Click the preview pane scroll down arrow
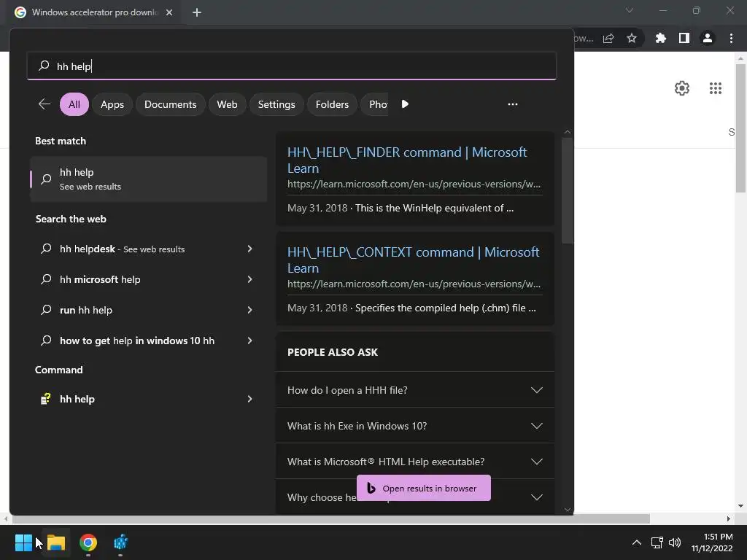 click(568, 509)
